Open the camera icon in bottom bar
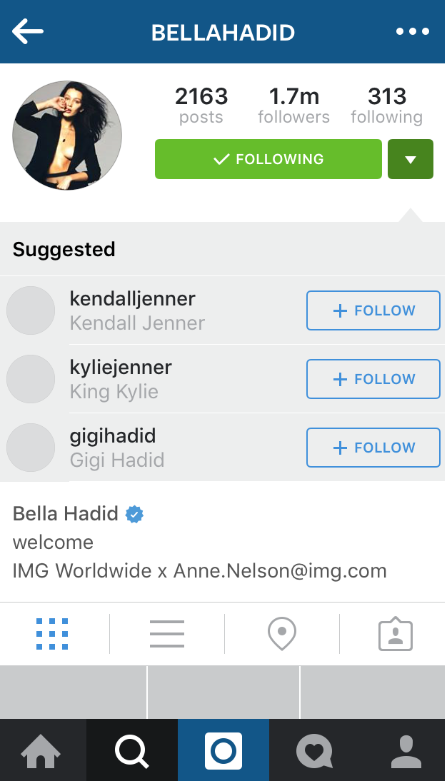Viewport: 445px width, 781px height. point(223,751)
